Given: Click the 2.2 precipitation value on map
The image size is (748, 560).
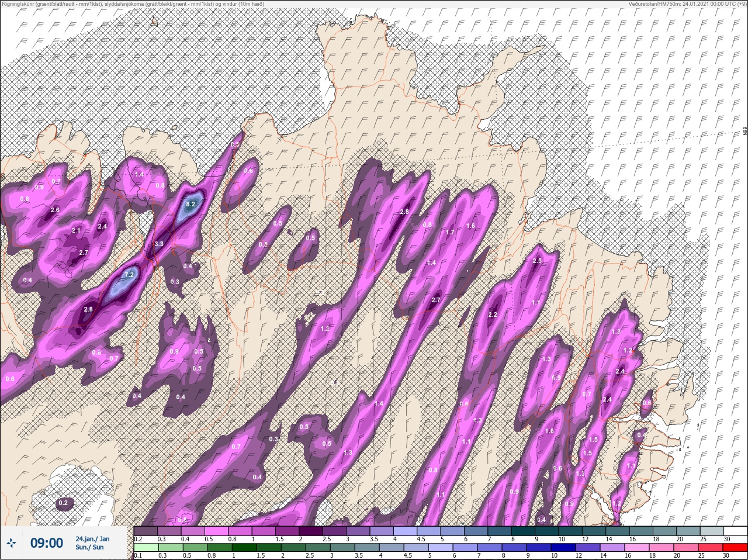Looking at the screenshot, I should (x=492, y=315).
